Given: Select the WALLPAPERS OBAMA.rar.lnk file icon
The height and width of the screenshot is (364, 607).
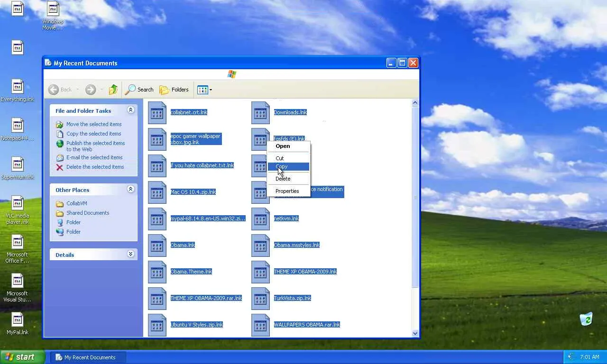Looking at the screenshot, I should pyautogui.click(x=261, y=325).
